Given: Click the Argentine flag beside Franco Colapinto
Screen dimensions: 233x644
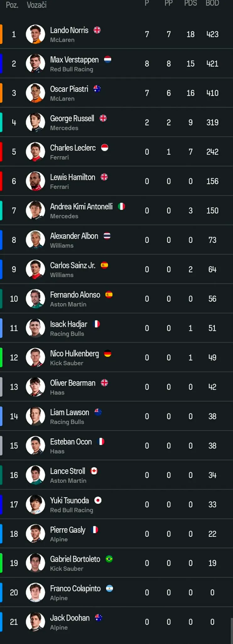Looking at the screenshot, I should pyautogui.click(x=110, y=588).
